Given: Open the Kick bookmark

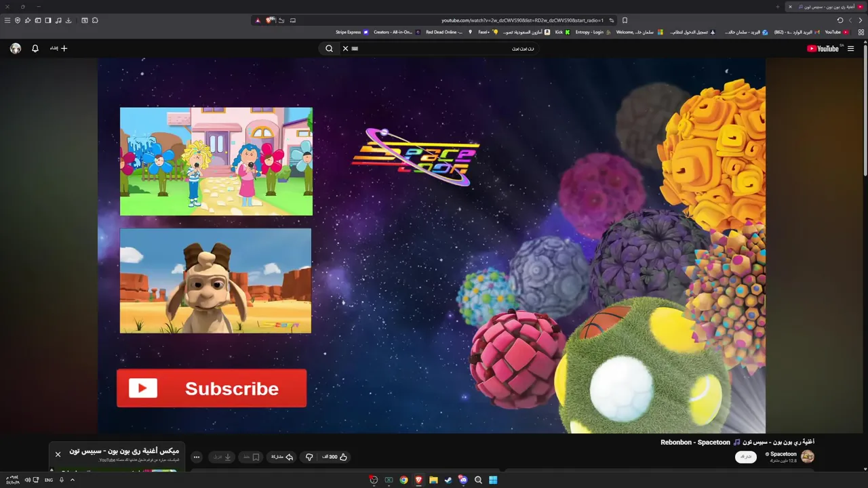Looking at the screenshot, I should 562,32.
